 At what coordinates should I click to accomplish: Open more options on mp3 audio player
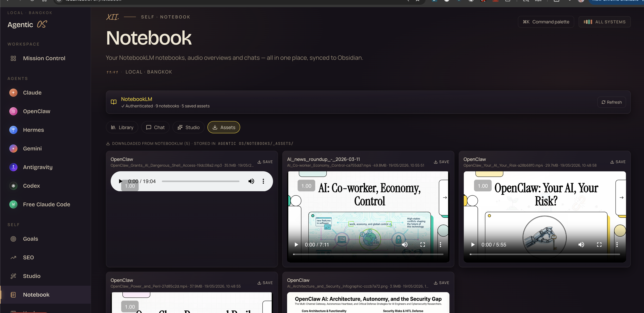263,181
